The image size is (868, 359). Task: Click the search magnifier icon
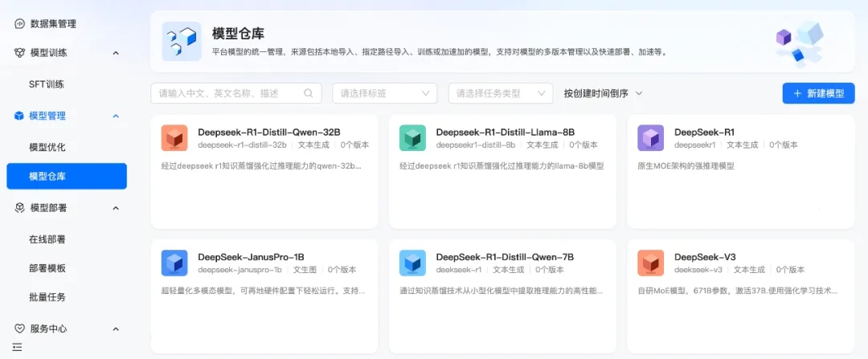point(308,93)
